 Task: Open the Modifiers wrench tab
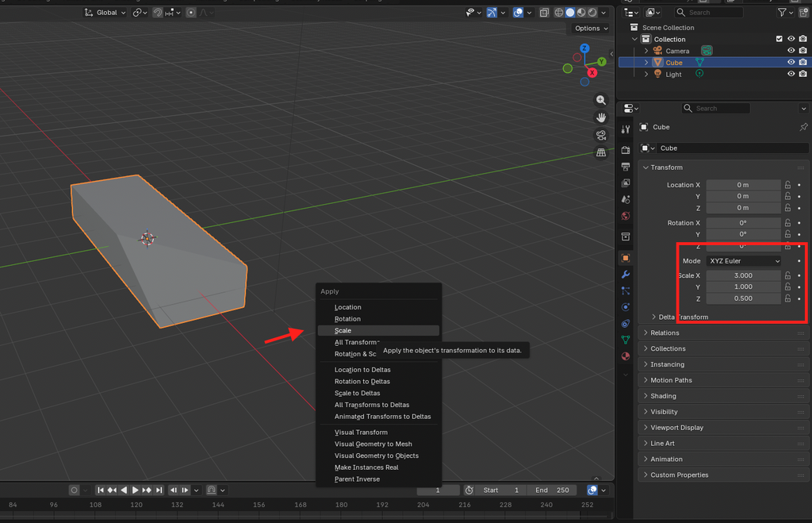pos(626,275)
